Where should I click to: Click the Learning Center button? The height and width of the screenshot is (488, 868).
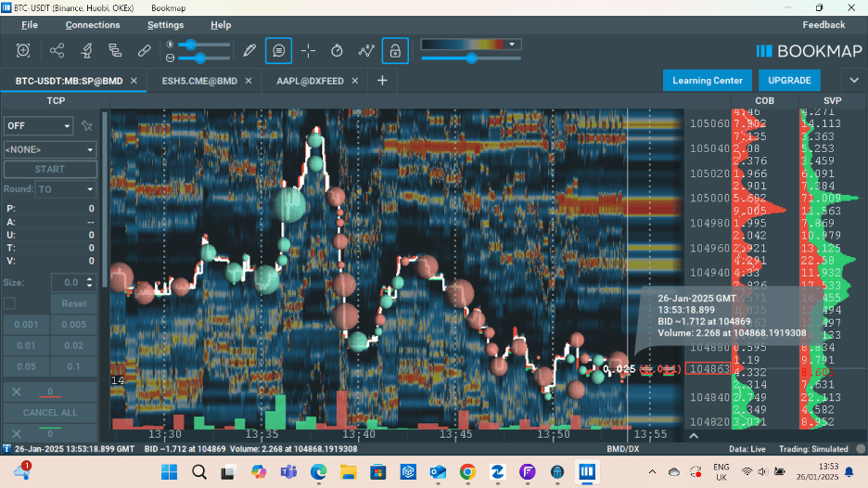coord(707,81)
